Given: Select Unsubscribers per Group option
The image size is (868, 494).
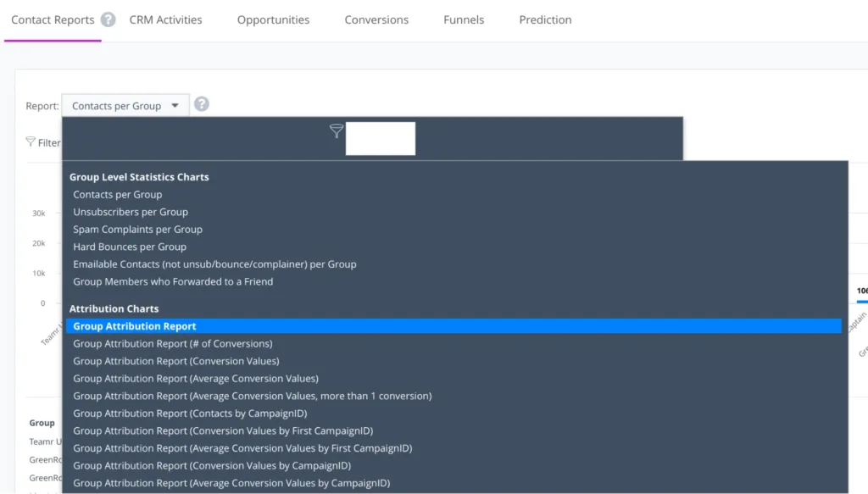Looking at the screenshot, I should 131,212.
